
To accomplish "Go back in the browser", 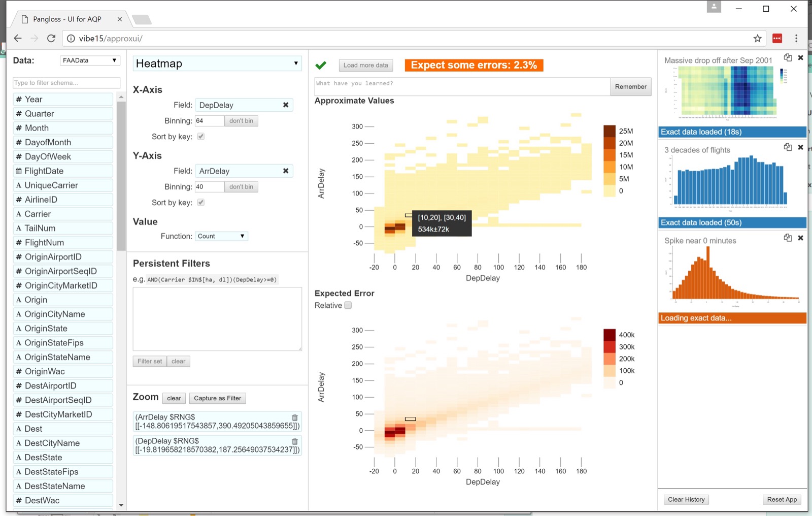I will coord(18,38).
